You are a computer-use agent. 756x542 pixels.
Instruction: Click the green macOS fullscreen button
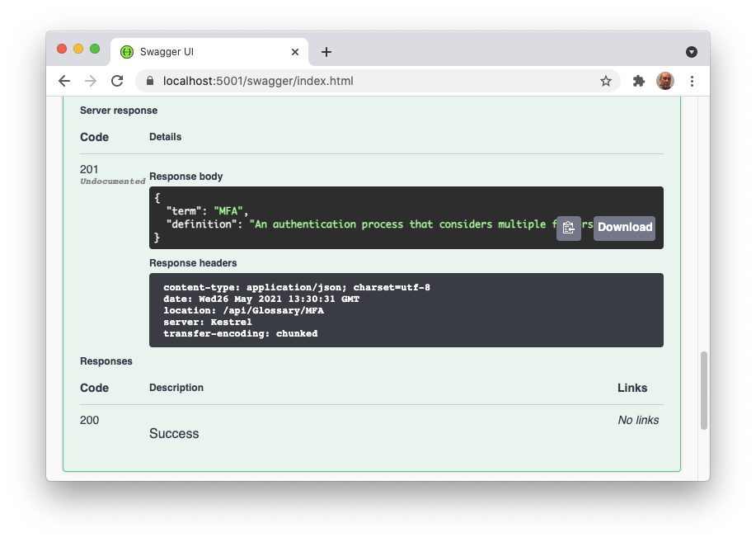coord(95,49)
